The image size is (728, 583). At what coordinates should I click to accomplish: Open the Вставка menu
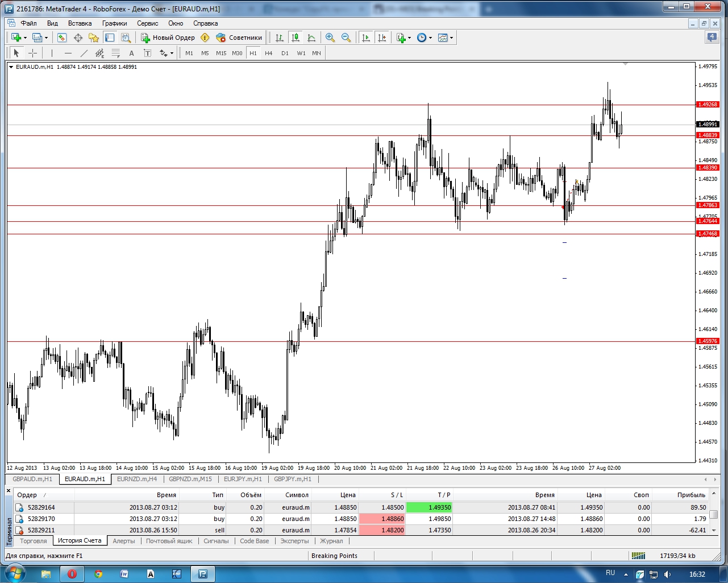pos(80,23)
